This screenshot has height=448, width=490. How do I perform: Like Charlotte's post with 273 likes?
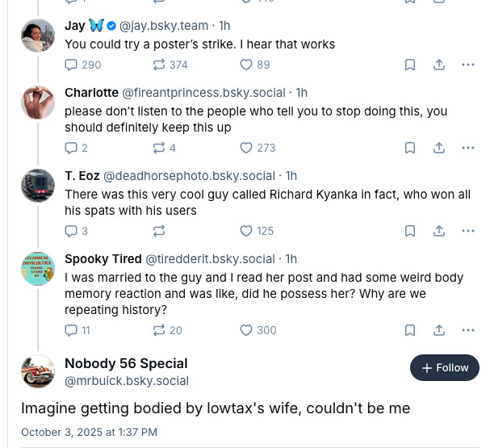[x=247, y=148]
